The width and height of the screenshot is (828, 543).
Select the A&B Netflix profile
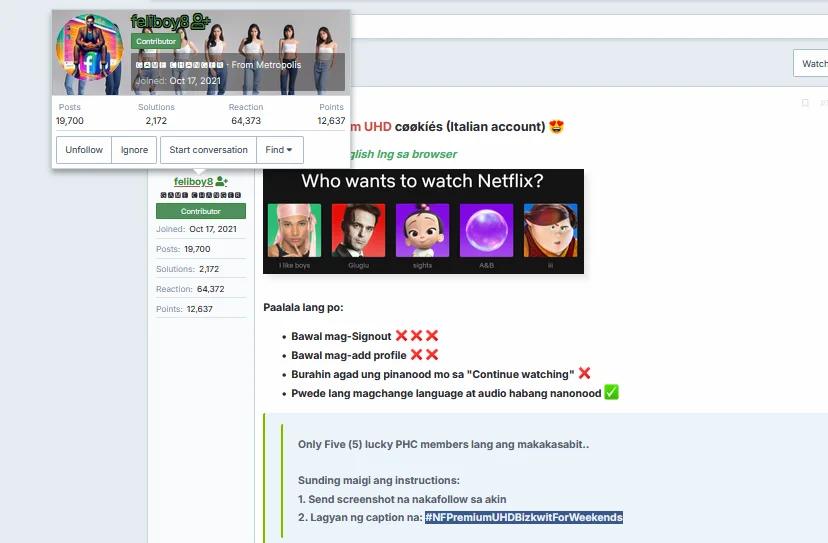pos(486,231)
